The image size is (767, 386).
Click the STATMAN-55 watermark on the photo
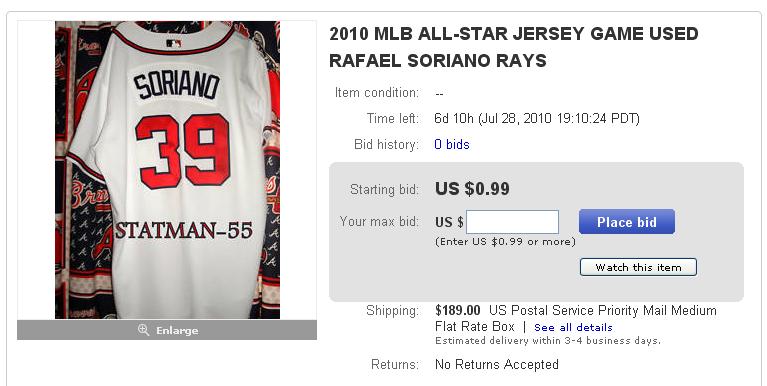183,230
